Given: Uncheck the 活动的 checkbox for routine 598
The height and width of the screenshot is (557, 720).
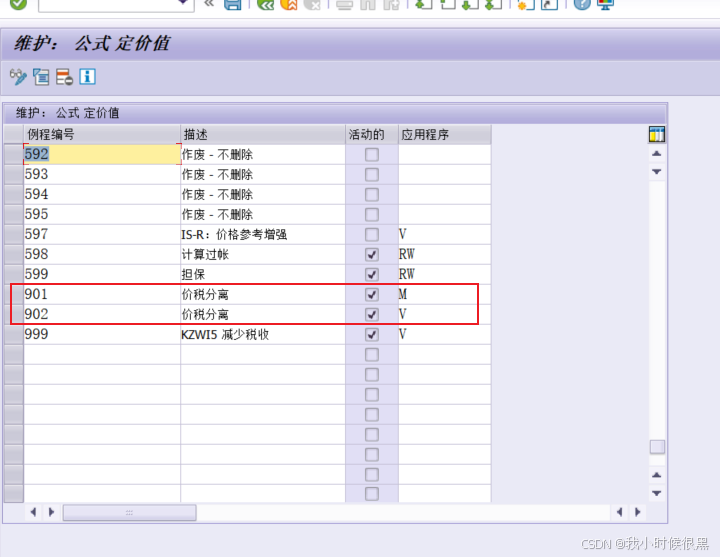Looking at the screenshot, I should point(372,254).
